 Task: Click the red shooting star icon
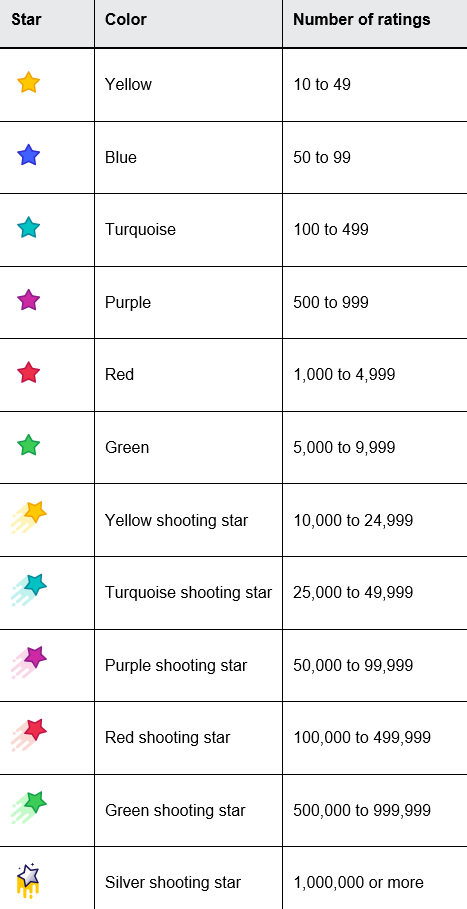click(x=28, y=735)
